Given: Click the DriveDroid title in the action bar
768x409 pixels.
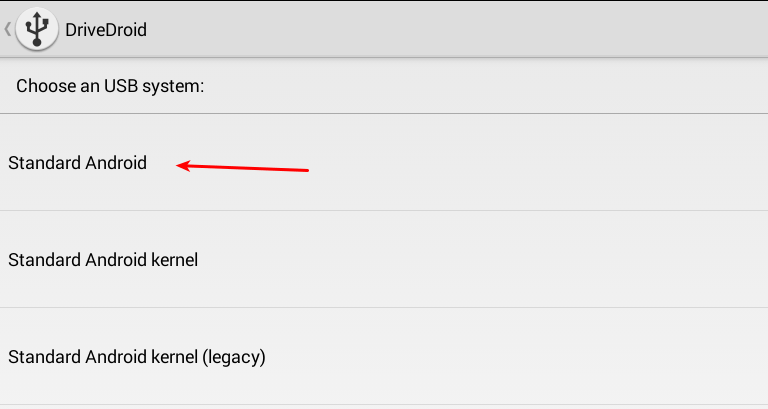Looking at the screenshot, I should (106, 30).
